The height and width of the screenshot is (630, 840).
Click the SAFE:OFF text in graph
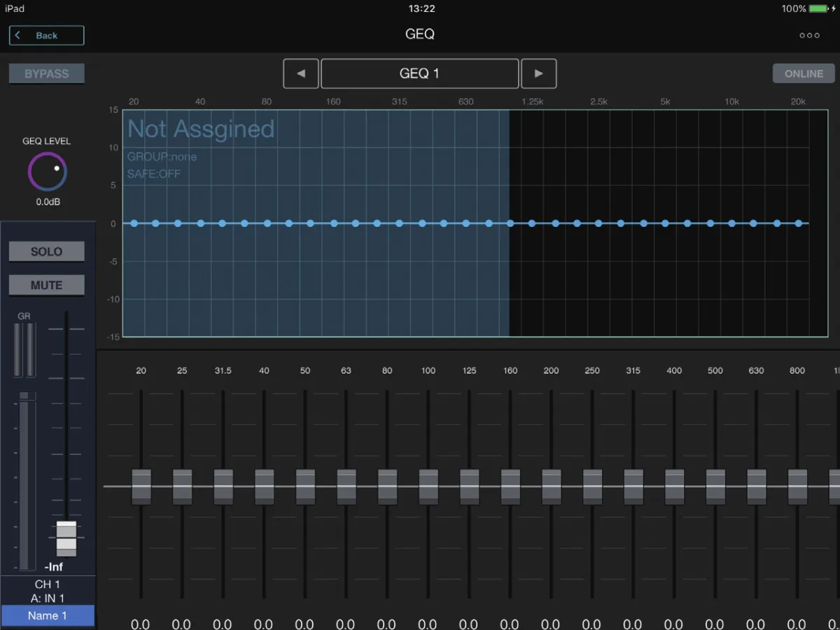[x=154, y=174]
